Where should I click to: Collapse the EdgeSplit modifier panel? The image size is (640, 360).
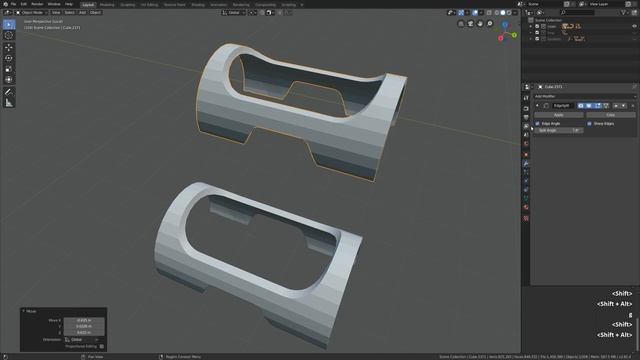coord(537,106)
